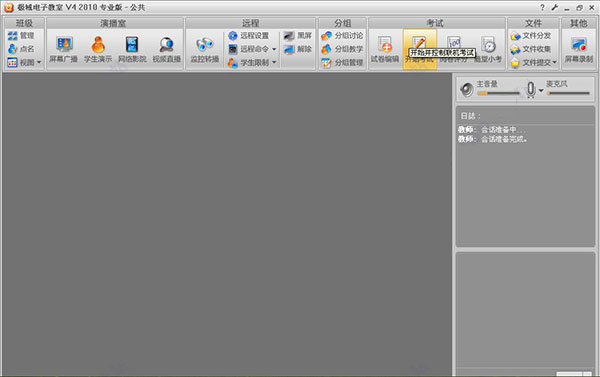Open 分组管理 group management
The height and width of the screenshot is (377, 600).
pos(342,62)
